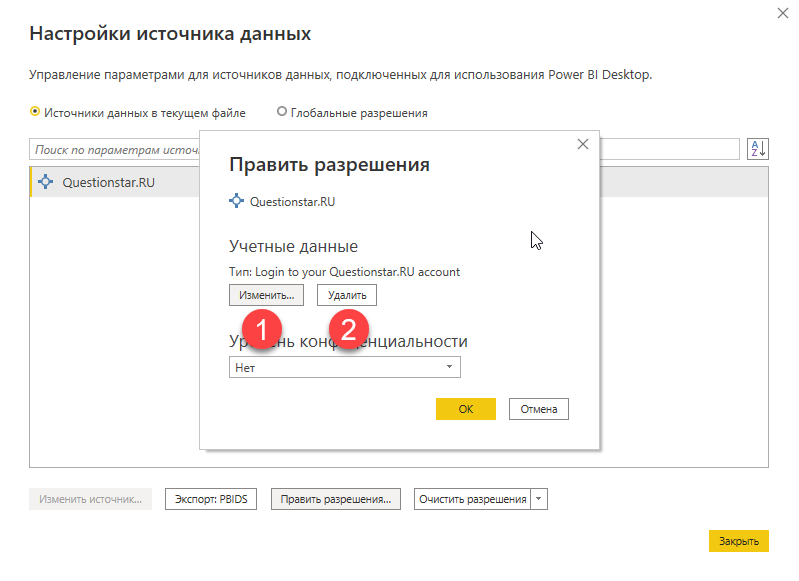Viewport: 799px width, 581px height.
Task: Close the Edit permissions dialog with X
Action: 583,144
